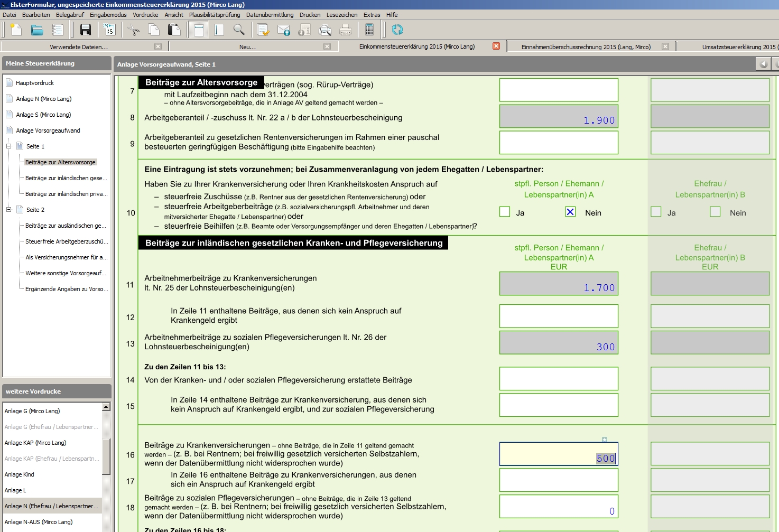Open tax calculator icon

tap(369, 30)
